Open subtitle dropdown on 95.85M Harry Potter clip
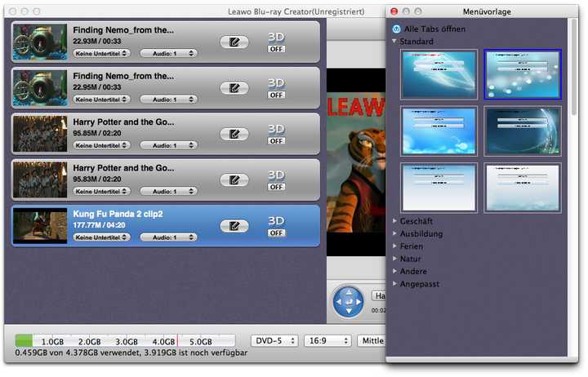The height and width of the screenshot is (377, 588). click(101, 145)
